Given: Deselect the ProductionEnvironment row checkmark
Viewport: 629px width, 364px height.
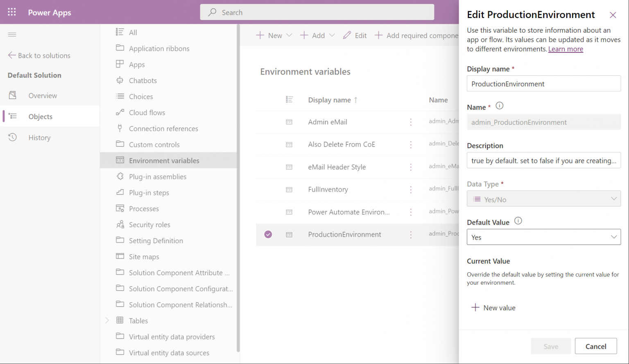Looking at the screenshot, I should [268, 234].
